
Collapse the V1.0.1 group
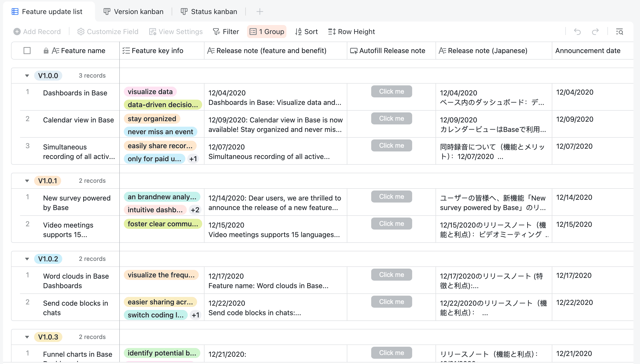[27, 181]
